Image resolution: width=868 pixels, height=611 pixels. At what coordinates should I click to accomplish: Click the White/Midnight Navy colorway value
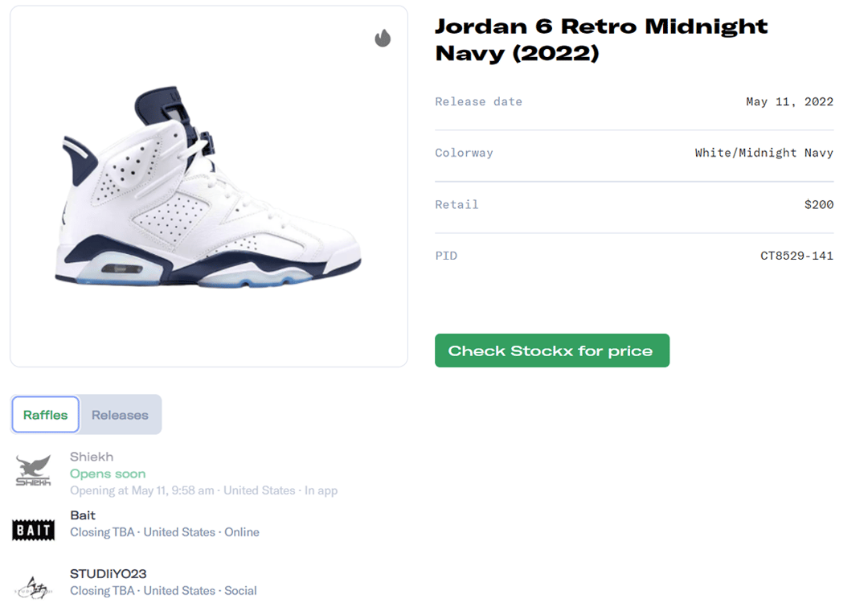coord(764,153)
